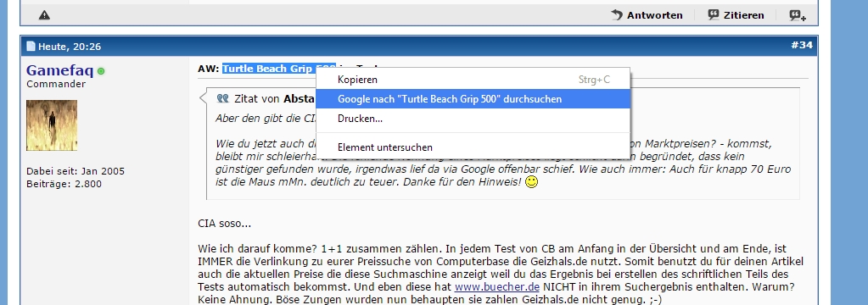868x305 pixels.
Task: Click the smiley emoticon in the quote
Action: 531,182
